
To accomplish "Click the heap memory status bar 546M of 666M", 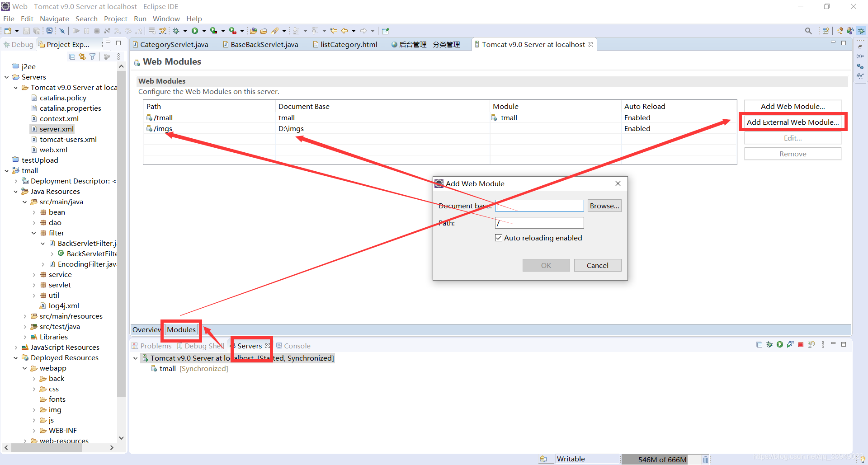I will 662,460.
